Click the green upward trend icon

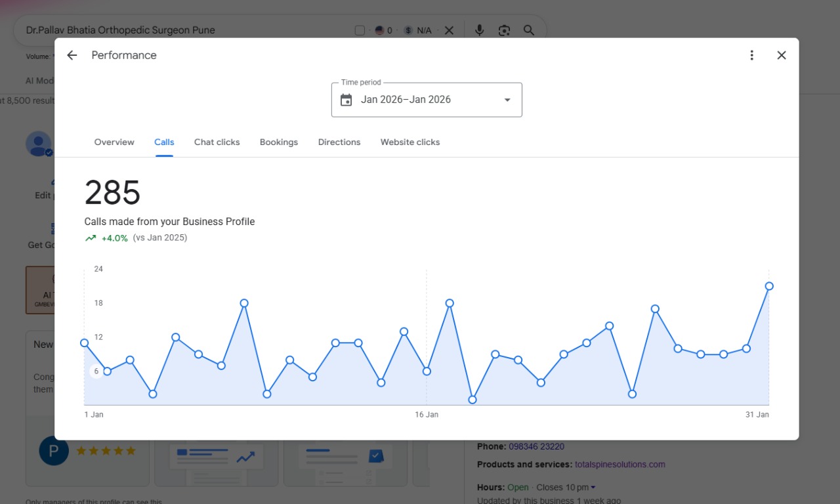(91, 238)
